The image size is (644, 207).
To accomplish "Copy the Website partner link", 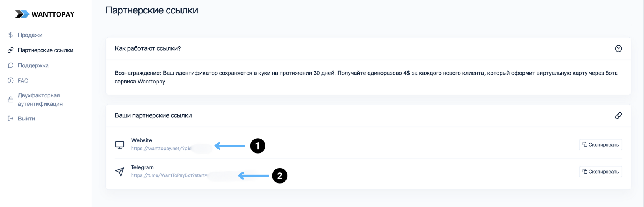I will tap(600, 145).
